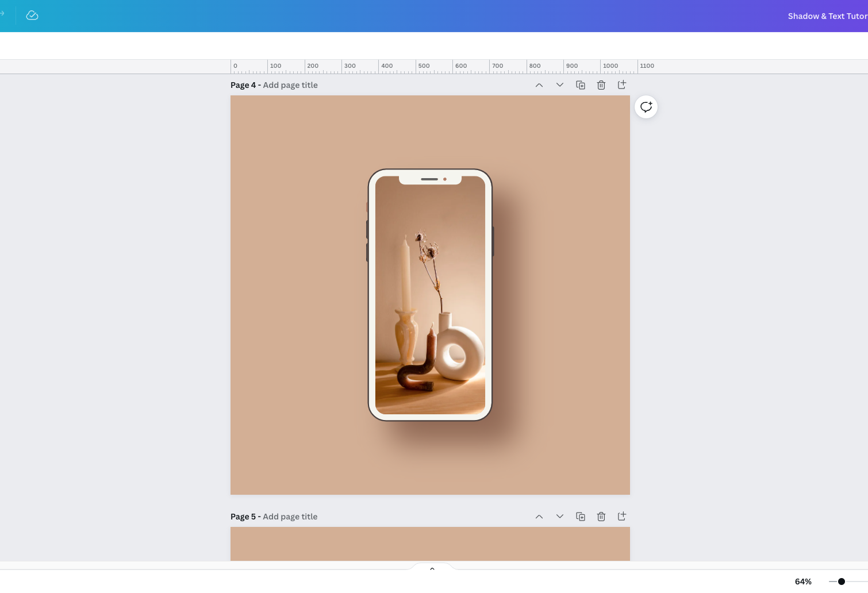The image size is (868, 593).
Task: Select the phone mockup on Page 4
Action: [x=430, y=294]
